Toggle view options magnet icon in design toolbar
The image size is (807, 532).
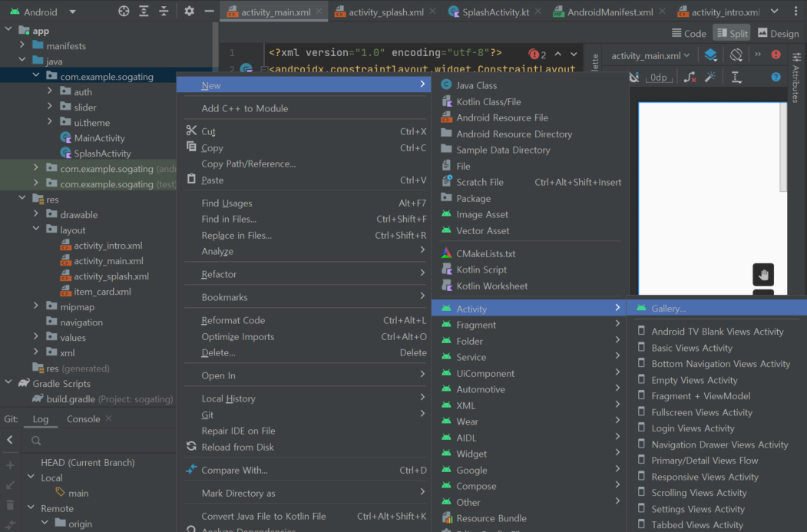[x=634, y=78]
